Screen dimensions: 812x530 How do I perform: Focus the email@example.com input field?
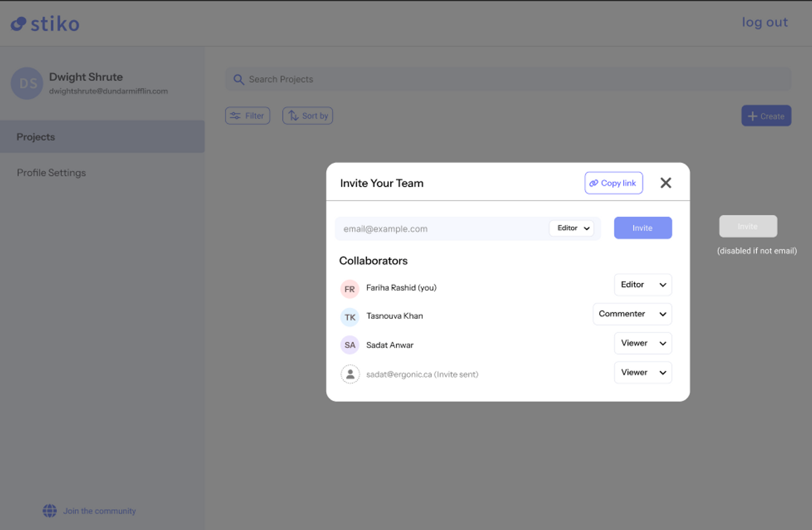click(442, 229)
